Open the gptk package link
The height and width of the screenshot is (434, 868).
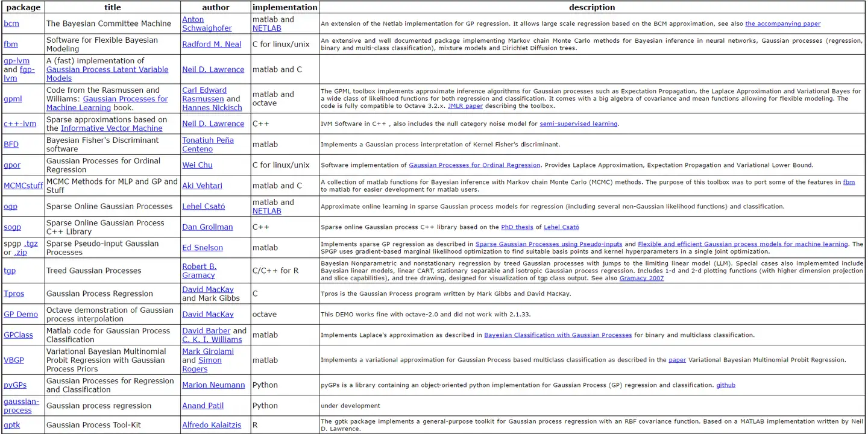point(11,424)
